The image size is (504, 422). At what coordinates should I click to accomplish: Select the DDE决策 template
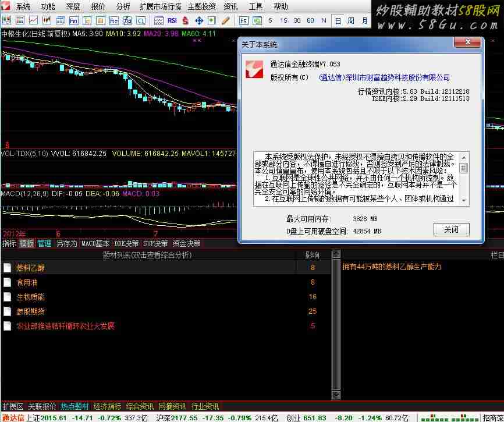pos(127,243)
